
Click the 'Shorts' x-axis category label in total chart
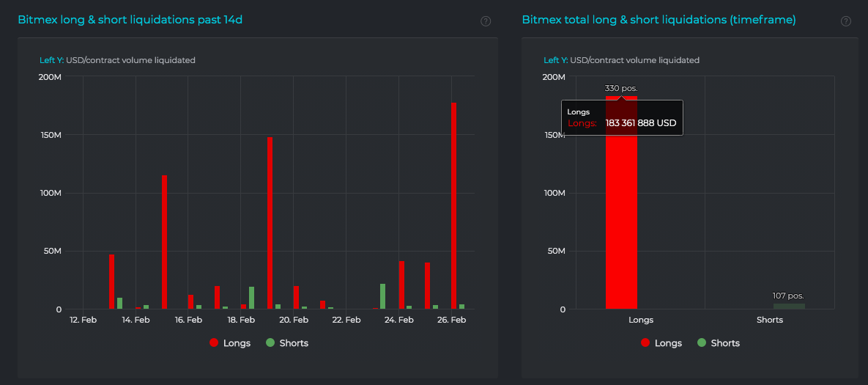click(x=770, y=320)
